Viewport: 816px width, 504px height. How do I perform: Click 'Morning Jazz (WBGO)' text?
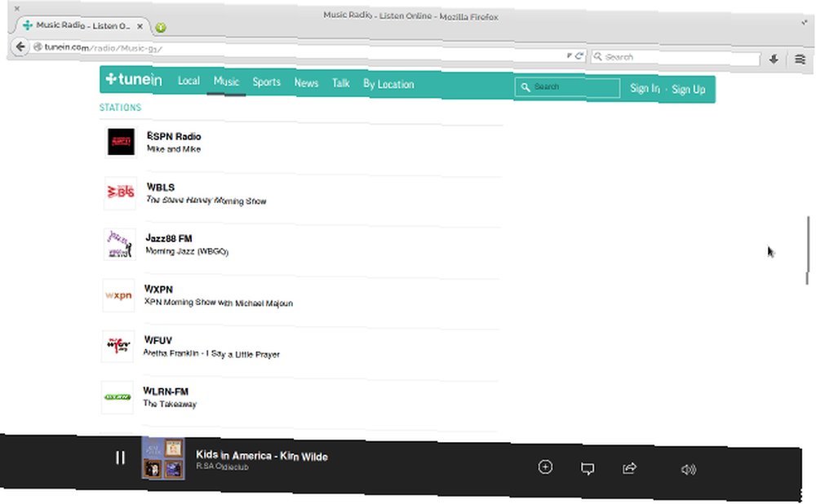point(187,251)
